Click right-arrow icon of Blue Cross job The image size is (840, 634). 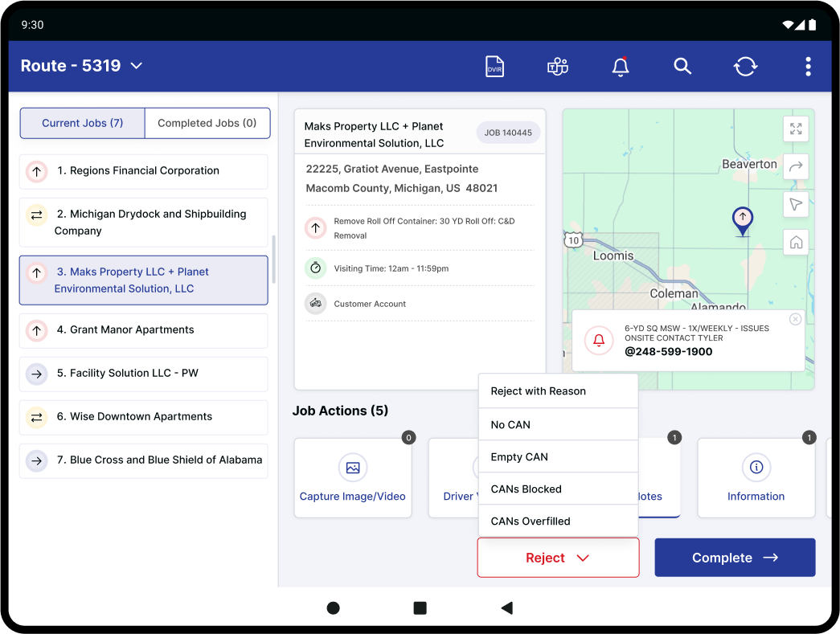tap(36, 460)
